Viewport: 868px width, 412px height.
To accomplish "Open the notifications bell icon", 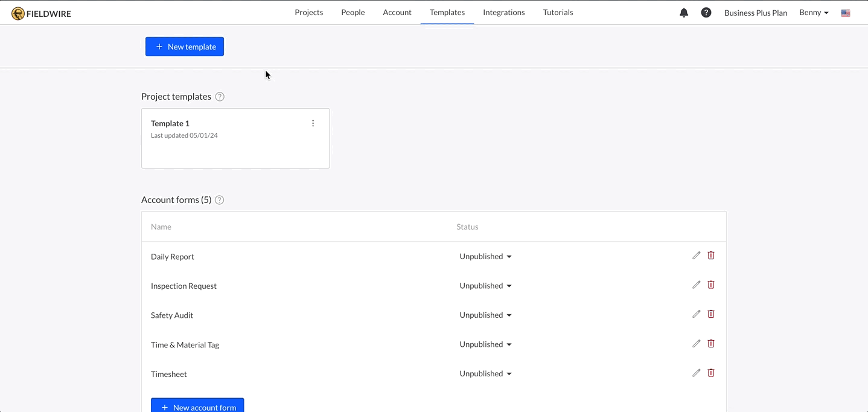I will coord(683,12).
